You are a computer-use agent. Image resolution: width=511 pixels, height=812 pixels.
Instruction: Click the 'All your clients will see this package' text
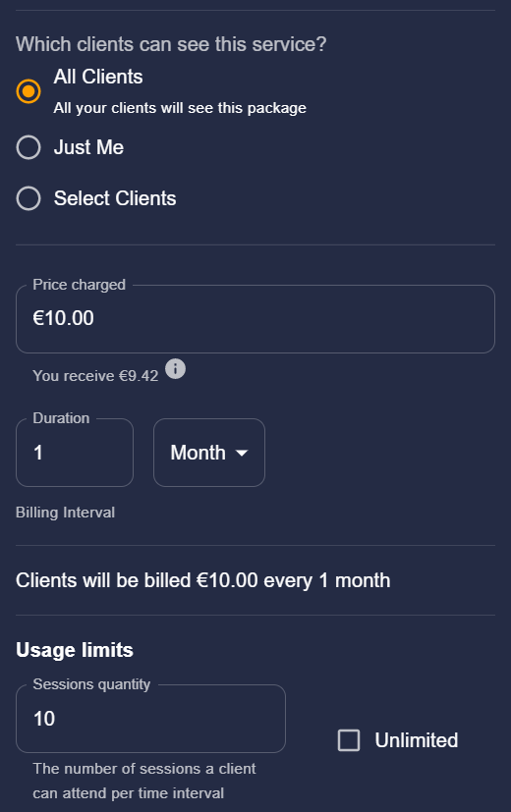(x=180, y=108)
